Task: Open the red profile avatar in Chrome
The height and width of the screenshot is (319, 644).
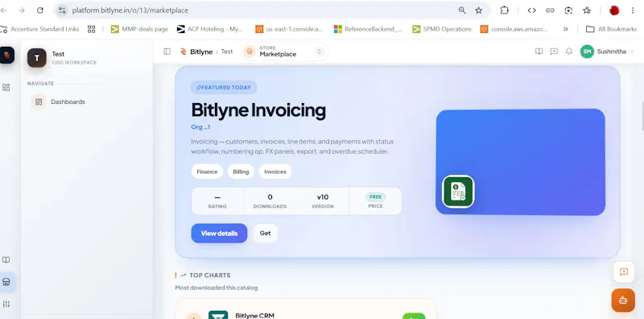Action: pyautogui.click(x=614, y=10)
